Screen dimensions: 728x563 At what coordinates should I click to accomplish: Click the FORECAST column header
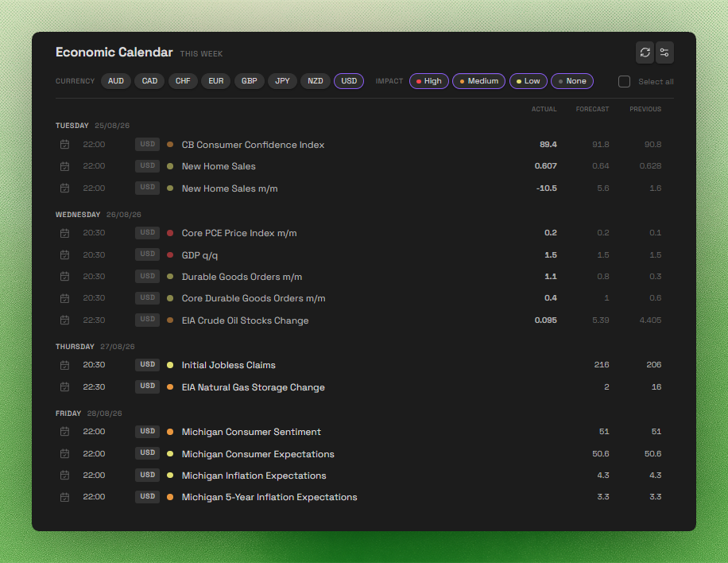click(x=592, y=109)
